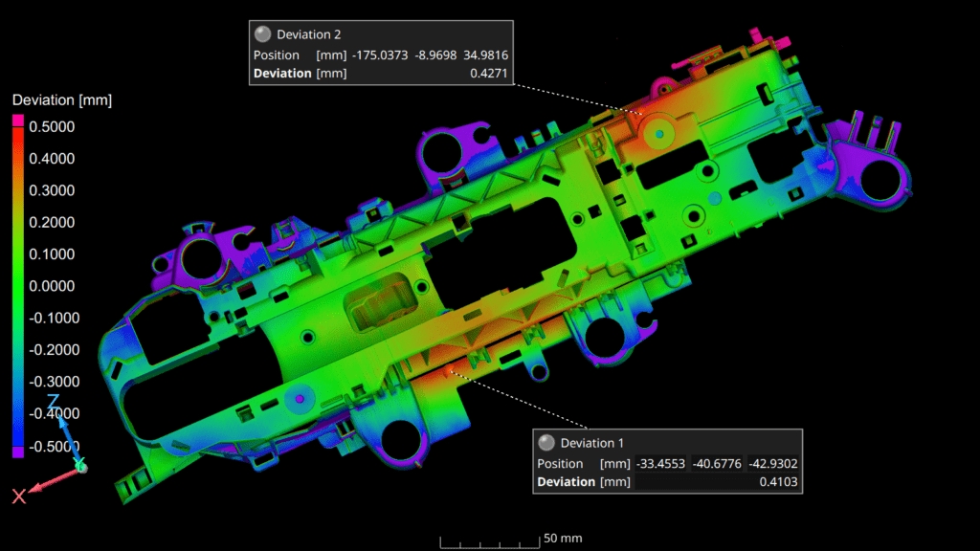Click the red X axis arrow tip

tap(32, 491)
